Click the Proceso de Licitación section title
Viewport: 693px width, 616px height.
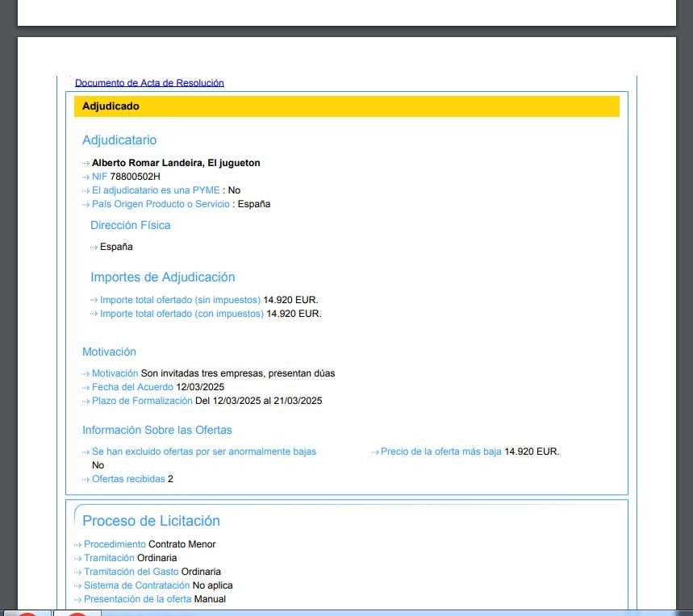click(151, 521)
